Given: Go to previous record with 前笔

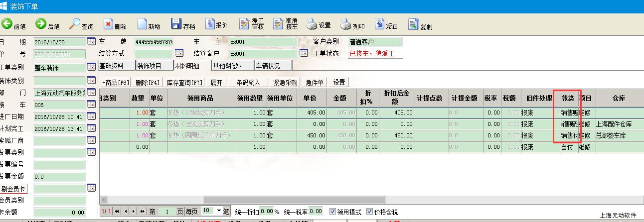Looking at the screenshot, I should tap(13, 24).
